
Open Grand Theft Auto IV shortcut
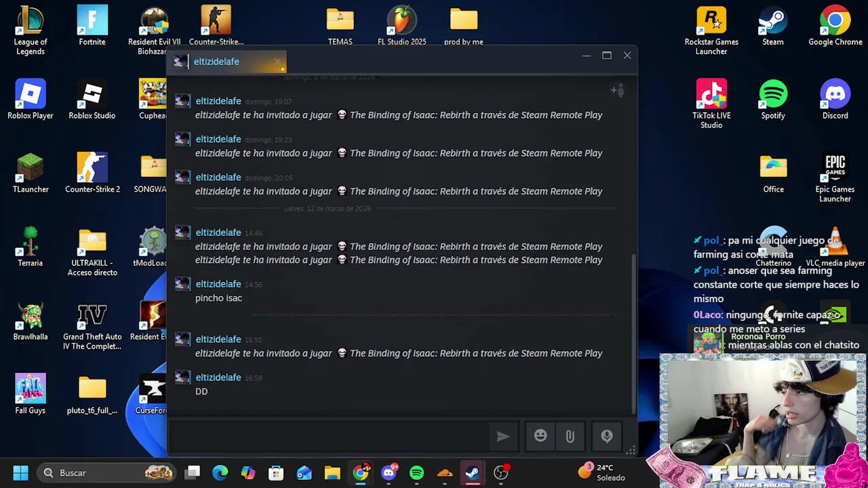(92, 326)
